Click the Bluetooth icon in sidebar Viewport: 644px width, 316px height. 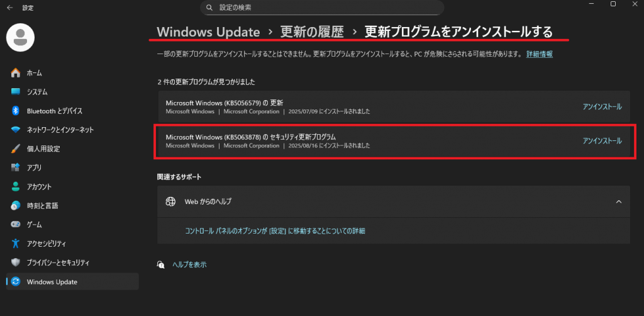tap(16, 111)
